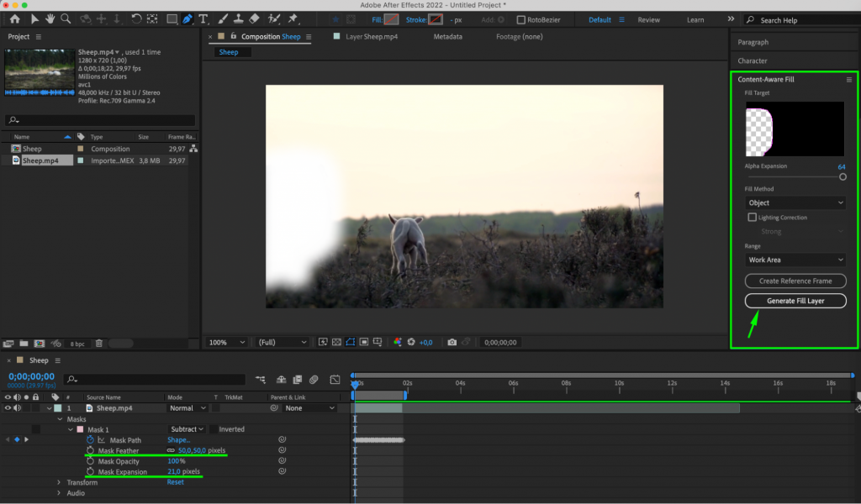The height and width of the screenshot is (504, 861).
Task: Select the Zoom tool
Action: click(x=65, y=18)
